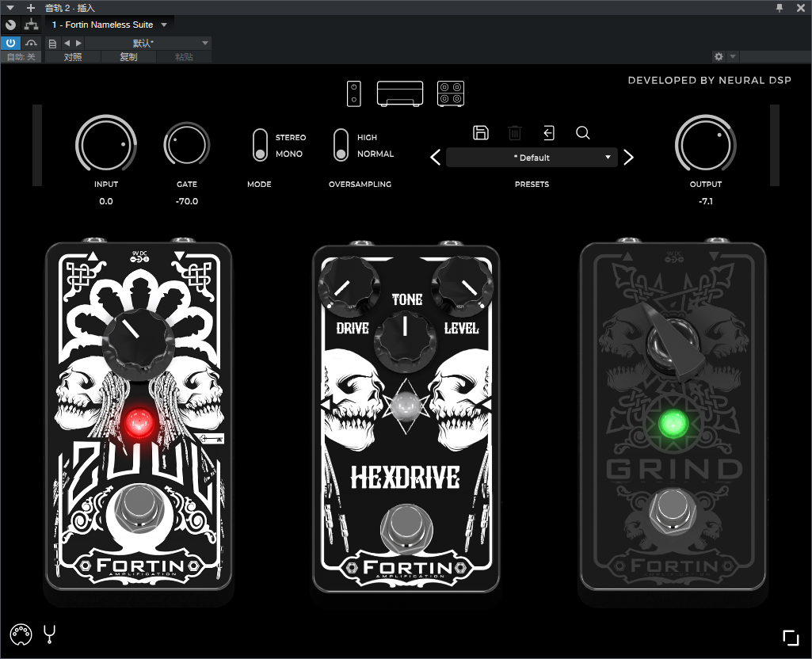Toggle plugin bypass power button

click(x=10, y=43)
